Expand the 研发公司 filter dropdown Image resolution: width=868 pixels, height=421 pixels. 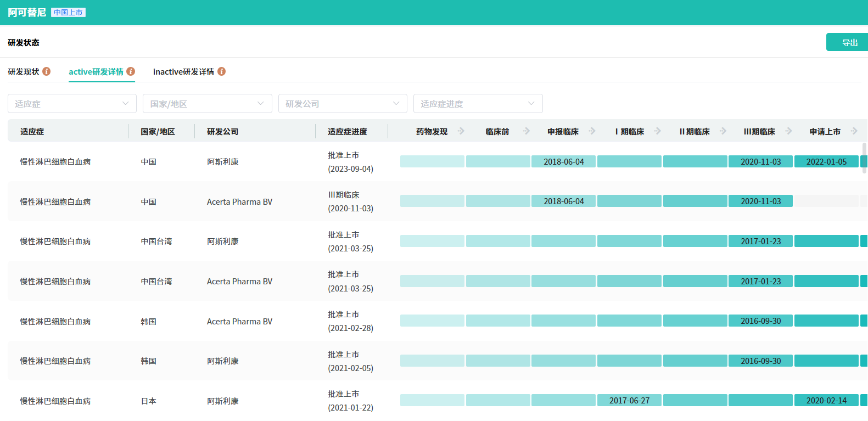[343, 104]
